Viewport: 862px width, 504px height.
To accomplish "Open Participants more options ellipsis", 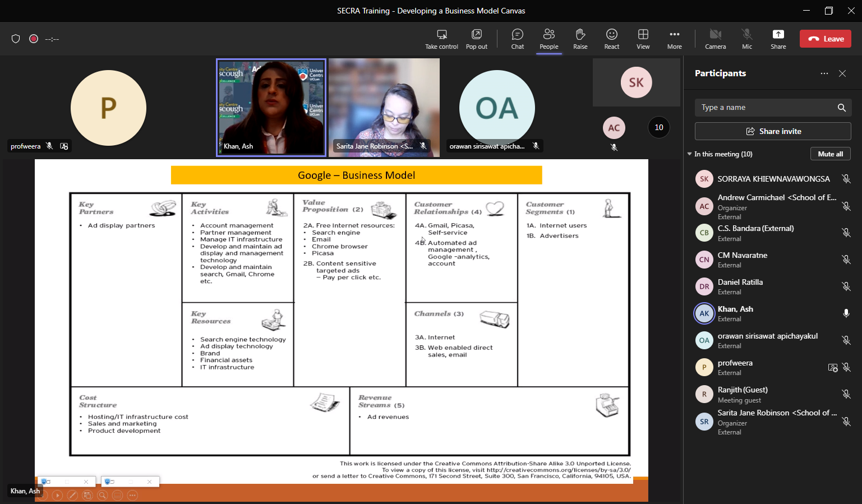I will click(x=824, y=73).
